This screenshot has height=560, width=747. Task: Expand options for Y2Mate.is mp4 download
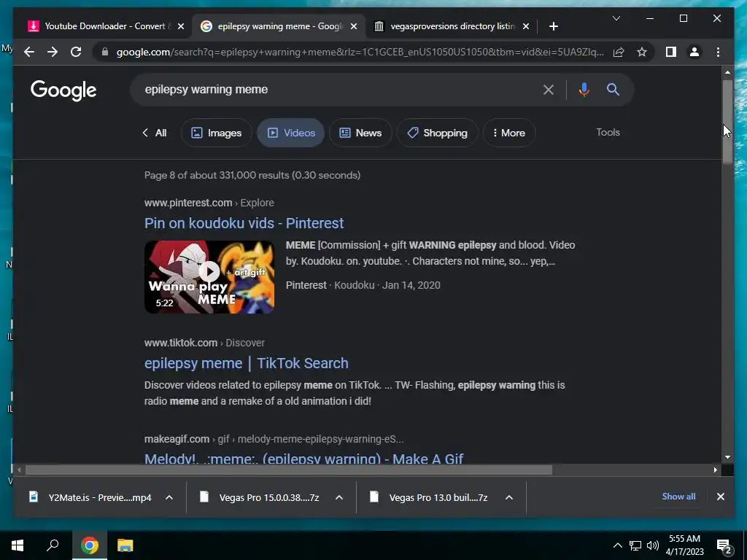click(x=169, y=497)
